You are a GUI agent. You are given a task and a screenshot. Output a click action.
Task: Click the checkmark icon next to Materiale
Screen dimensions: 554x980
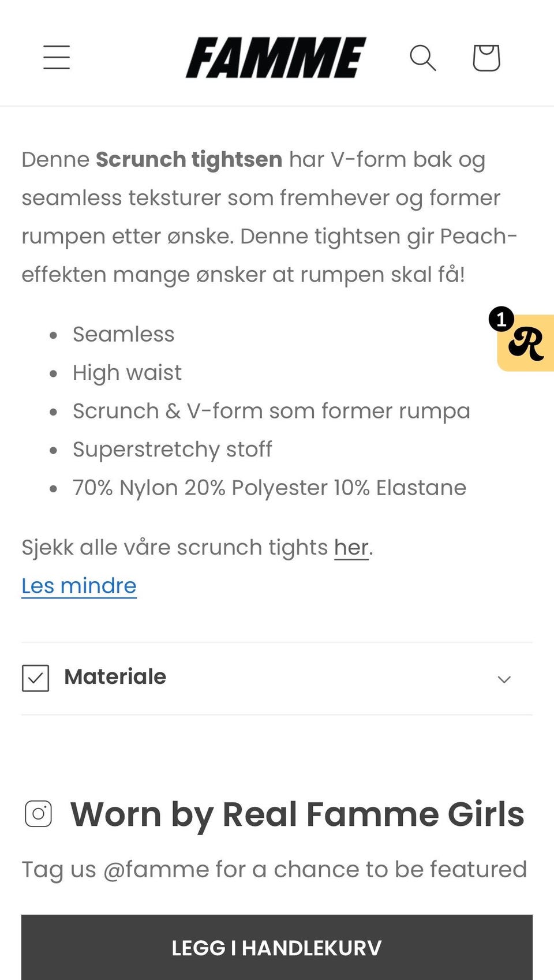[x=35, y=678]
